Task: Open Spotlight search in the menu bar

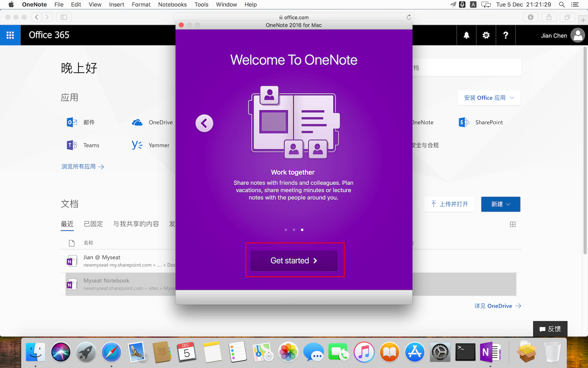Action: tap(562, 4)
